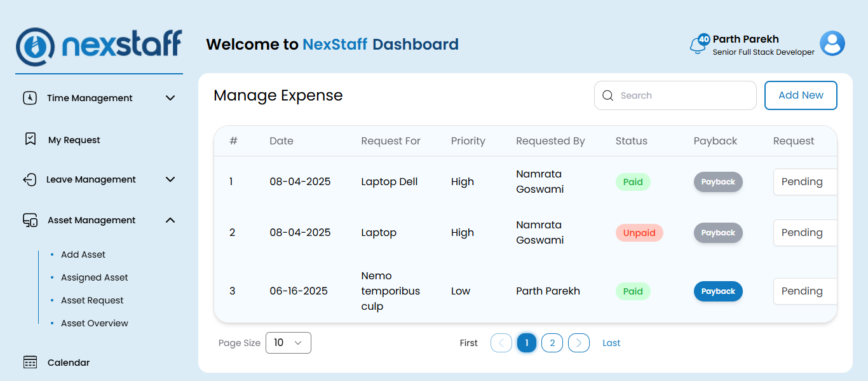Click the search magnifier icon
Screen dimensions: 868x381
point(607,95)
